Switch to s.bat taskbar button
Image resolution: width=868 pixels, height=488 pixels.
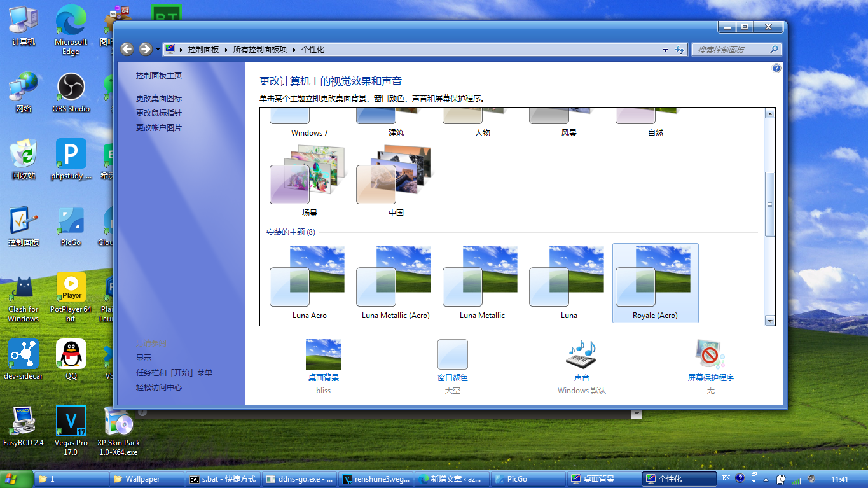pyautogui.click(x=223, y=479)
